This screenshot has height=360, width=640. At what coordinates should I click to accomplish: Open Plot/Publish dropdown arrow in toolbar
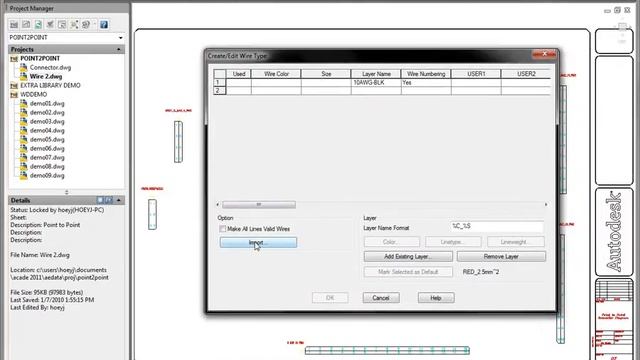coord(94,24)
